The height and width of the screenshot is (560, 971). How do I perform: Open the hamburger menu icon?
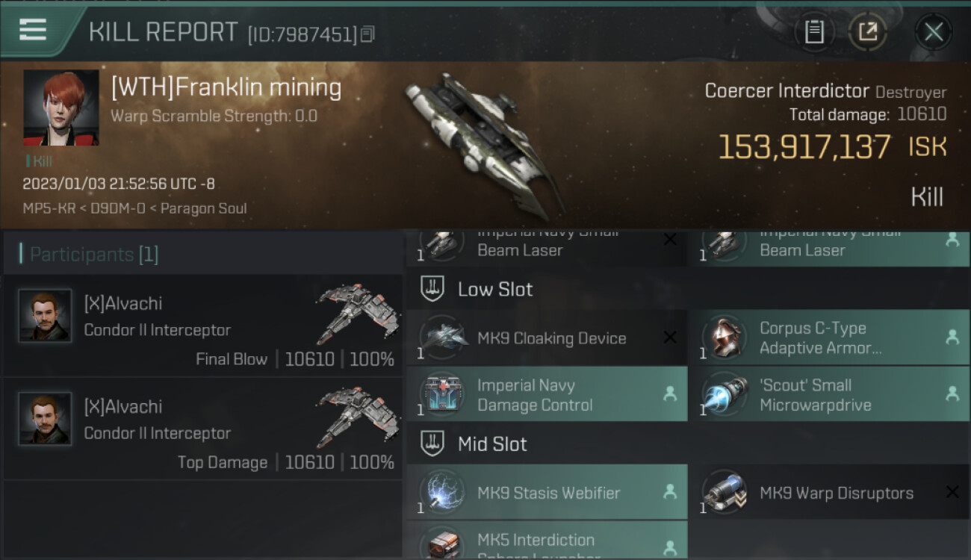tap(33, 29)
